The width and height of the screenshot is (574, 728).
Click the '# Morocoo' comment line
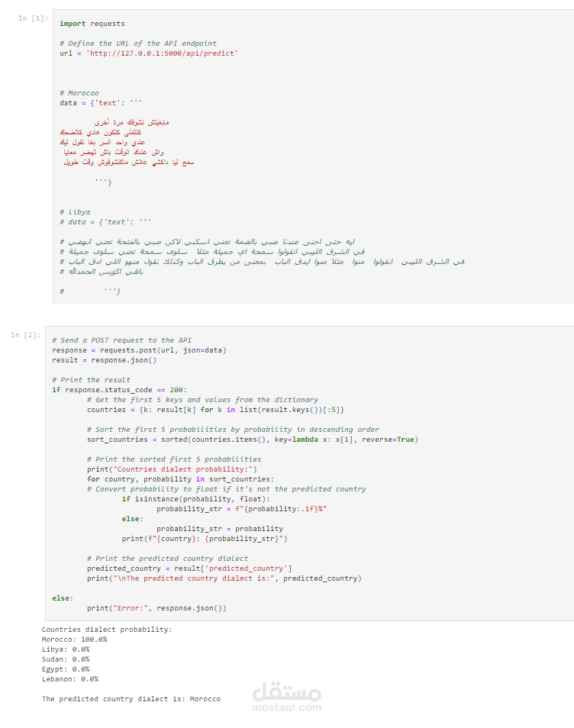tap(79, 93)
